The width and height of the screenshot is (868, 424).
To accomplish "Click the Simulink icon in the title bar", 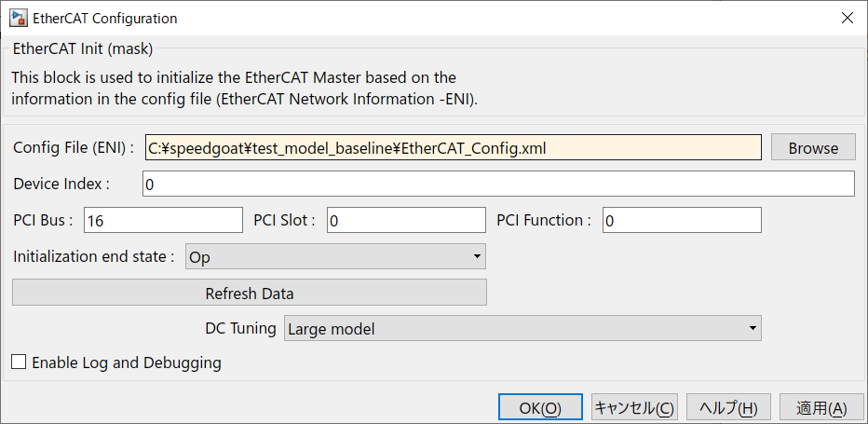I will click(x=19, y=18).
